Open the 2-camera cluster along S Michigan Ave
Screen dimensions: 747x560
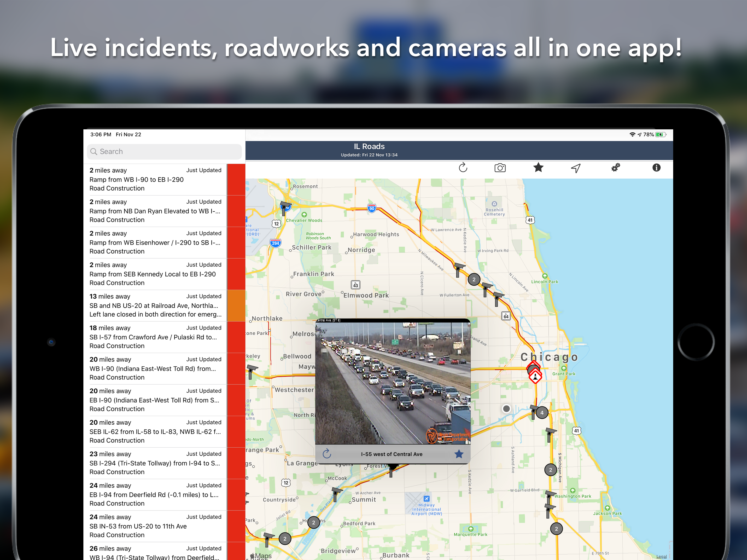pos(550,470)
